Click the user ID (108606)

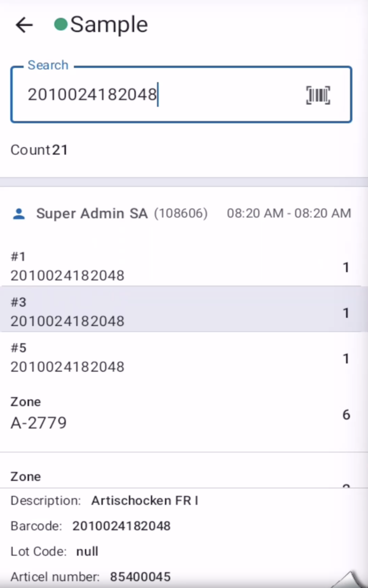click(x=181, y=213)
